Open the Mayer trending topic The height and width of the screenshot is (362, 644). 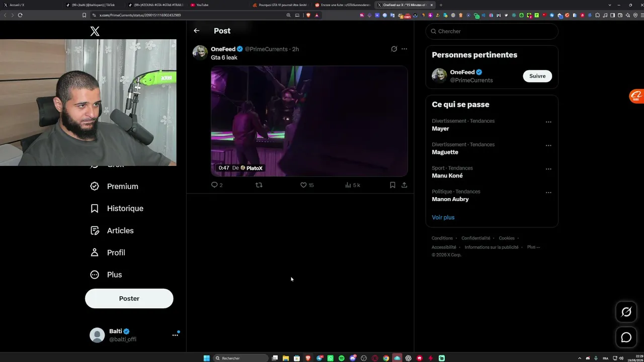[440, 129]
